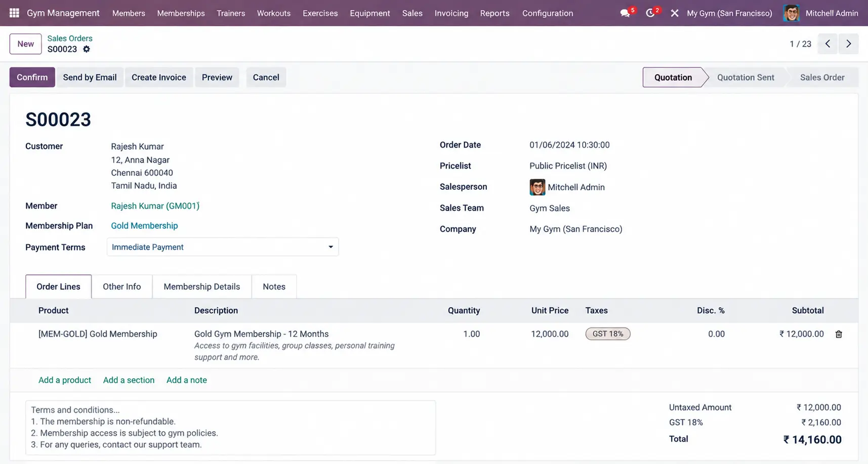This screenshot has width=868, height=464.
Task: Click the salesperson avatar next to Mitchell Admin
Action: pyautogui.click(x=538, y=187)
